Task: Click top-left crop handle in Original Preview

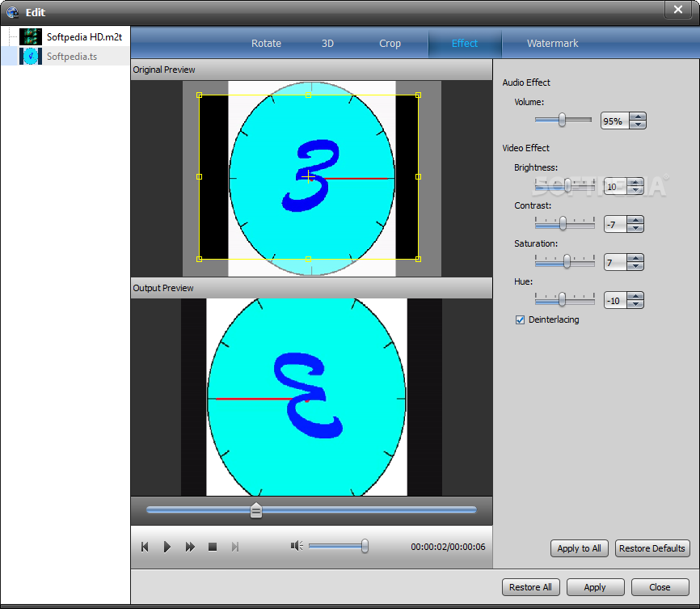Action: pos(199,95)
